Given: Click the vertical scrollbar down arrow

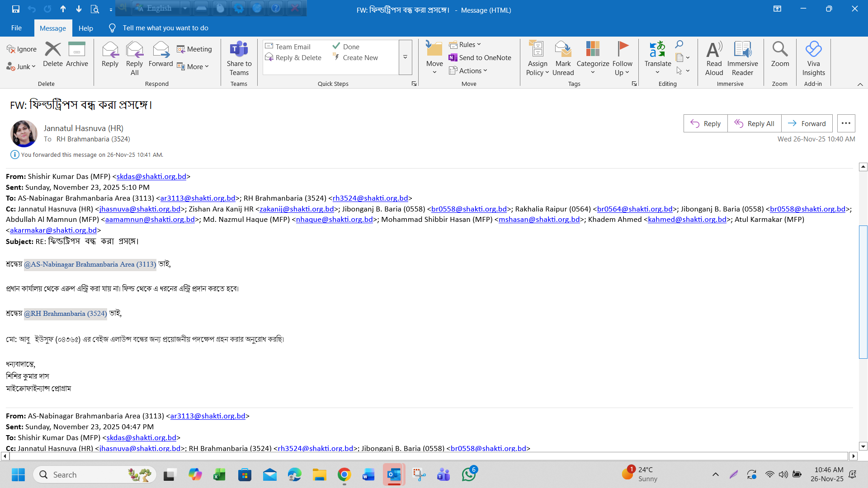Looking at the screenshot, I should click(863, 446).
